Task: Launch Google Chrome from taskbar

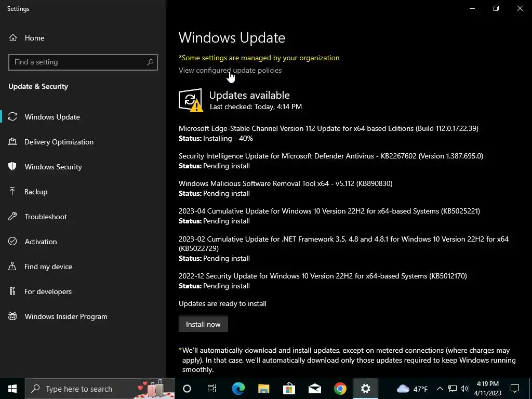Action: click(x=340, y=389)
